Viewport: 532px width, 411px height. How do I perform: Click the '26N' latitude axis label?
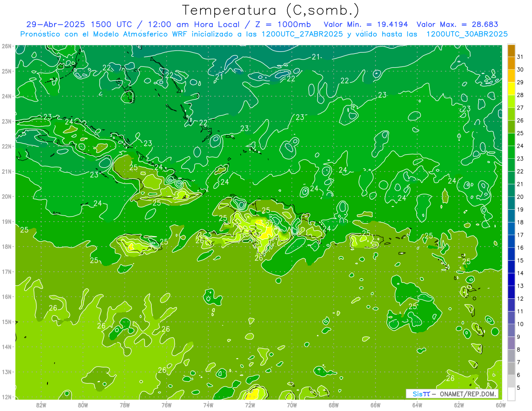7,46
